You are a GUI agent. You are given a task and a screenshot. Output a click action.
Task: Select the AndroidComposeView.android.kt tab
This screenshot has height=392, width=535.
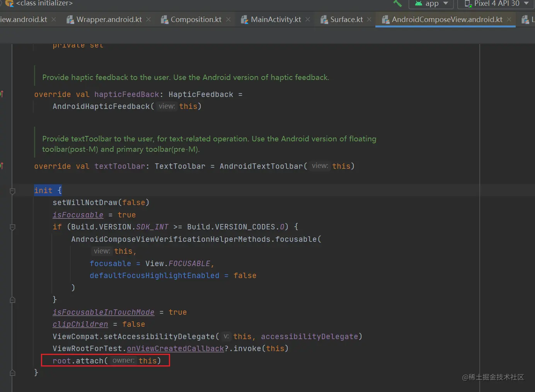(x=447, y=19)
